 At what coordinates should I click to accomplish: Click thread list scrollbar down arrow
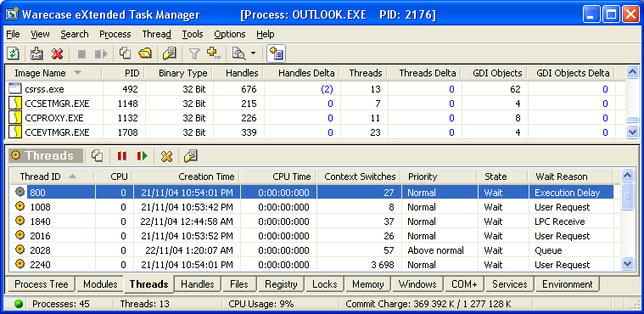click(628, 264)
